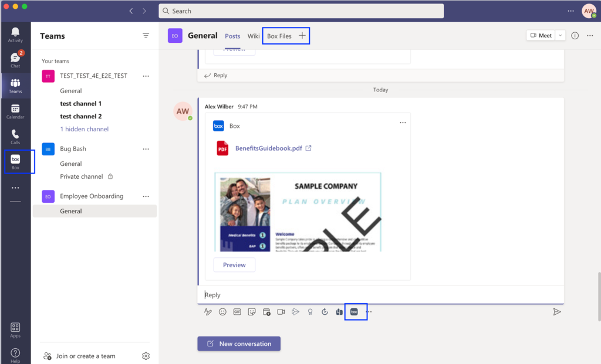The height and width of the screenshot is (364, 601).
Task: Start a video meet now from toolbar
Action: coord(281,312)
